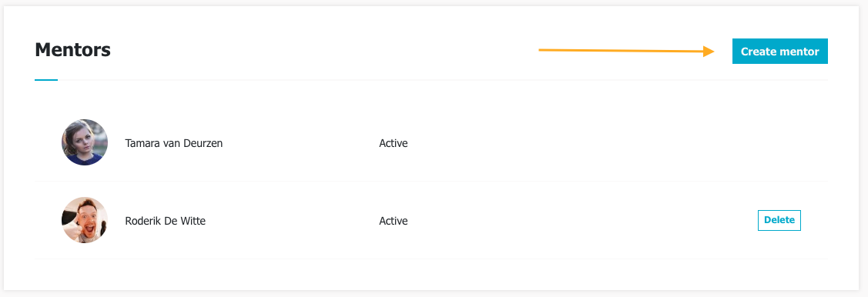Viewport: 868px width, 297px height.
Task: Click the white card's empty bottom area
Action: [x=431, y=275]
